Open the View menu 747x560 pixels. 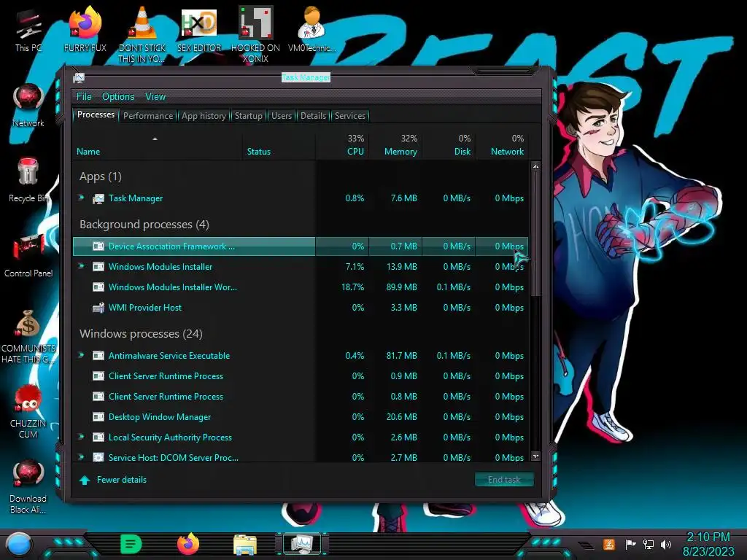pyautogui.click(x=155, y=97)
